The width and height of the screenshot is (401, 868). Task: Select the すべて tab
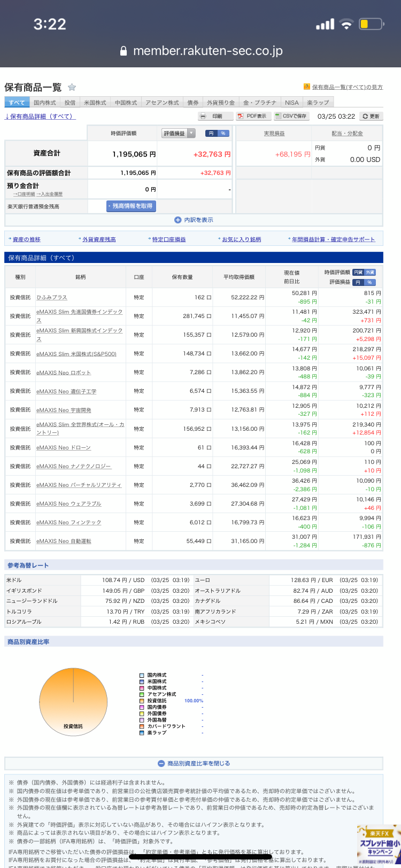coord(17,103)
